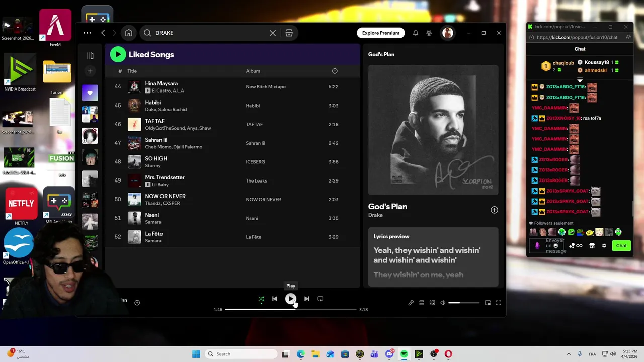The width and height of the screenshot is (644, 362).
Task: Seek in the song progress bar
Action: point(290,309)
